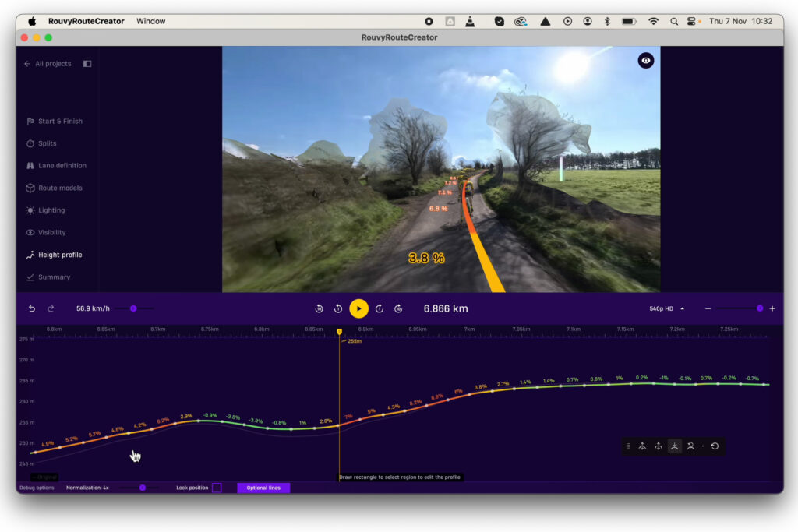Screen dimensions: 798x532
Task: Open the 540p HD quality dropdown
Action: point(667,308)
